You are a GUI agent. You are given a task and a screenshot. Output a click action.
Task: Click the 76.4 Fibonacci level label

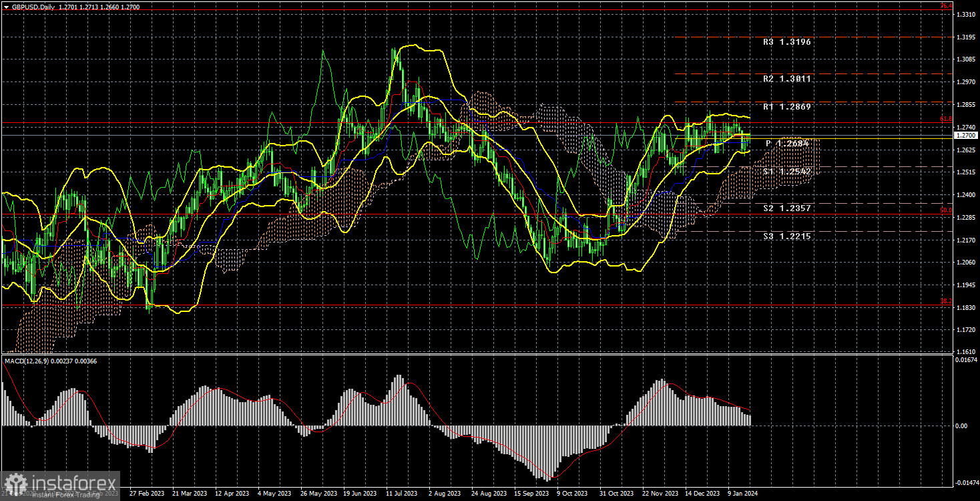click(x=946, y=6)
